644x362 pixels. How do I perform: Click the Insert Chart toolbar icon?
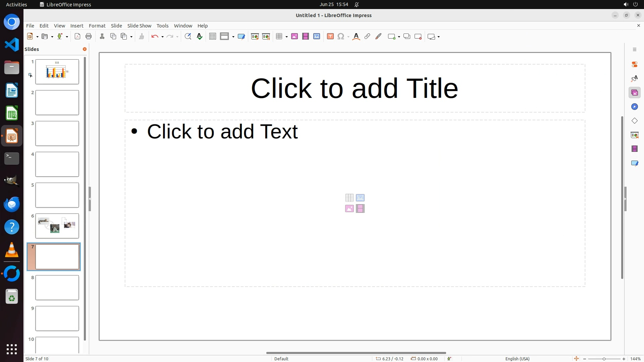(316, 37)
